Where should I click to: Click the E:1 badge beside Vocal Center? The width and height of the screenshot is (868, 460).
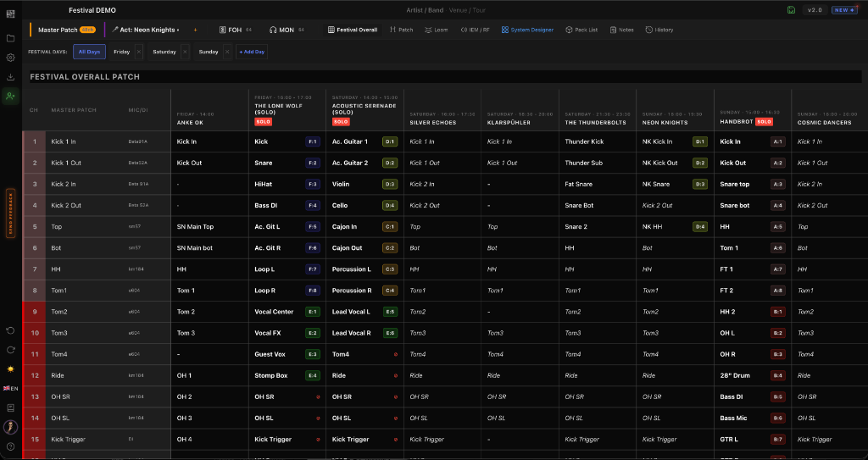pyautogui.click(x=313, y=312)
